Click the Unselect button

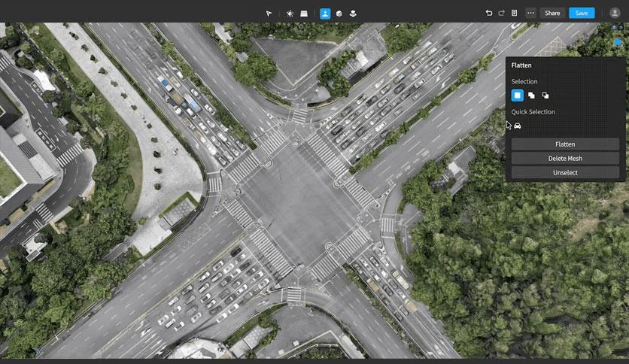click(x=565, y=172)
